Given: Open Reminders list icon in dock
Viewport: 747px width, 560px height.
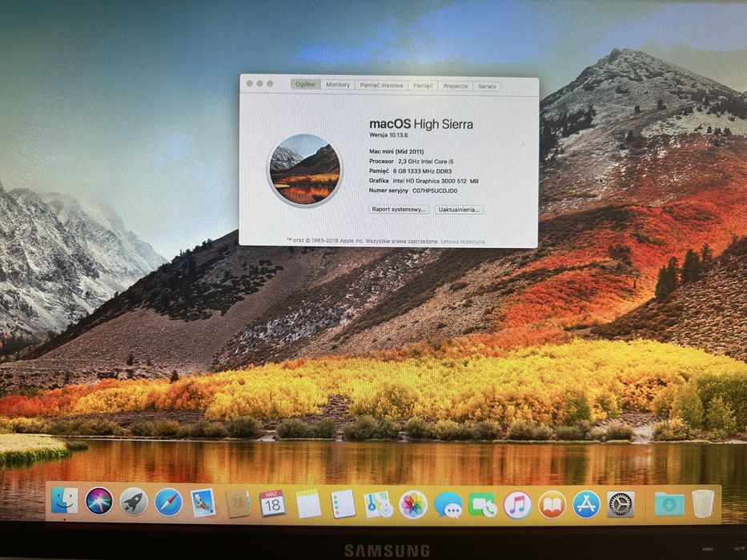Looking at the screenshot, I should 343,504.
